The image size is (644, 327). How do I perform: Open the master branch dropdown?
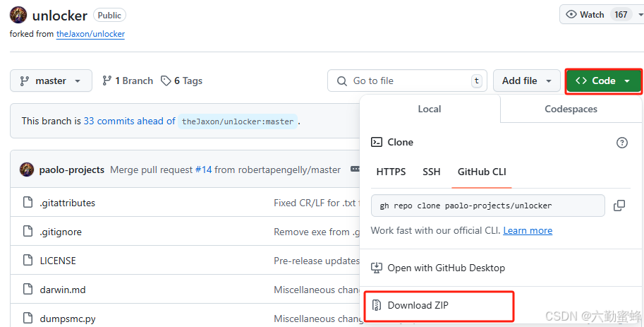point(51,81)
